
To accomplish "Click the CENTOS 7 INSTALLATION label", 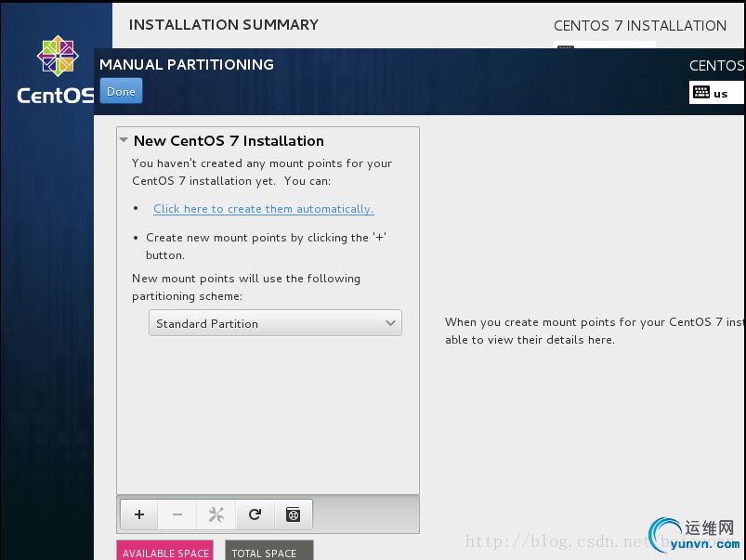I will 640,25.
